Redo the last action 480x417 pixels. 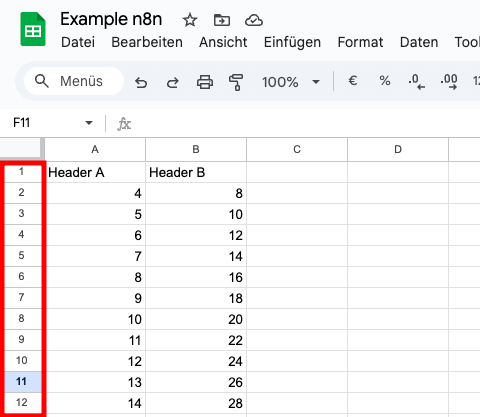click(172, 82)
